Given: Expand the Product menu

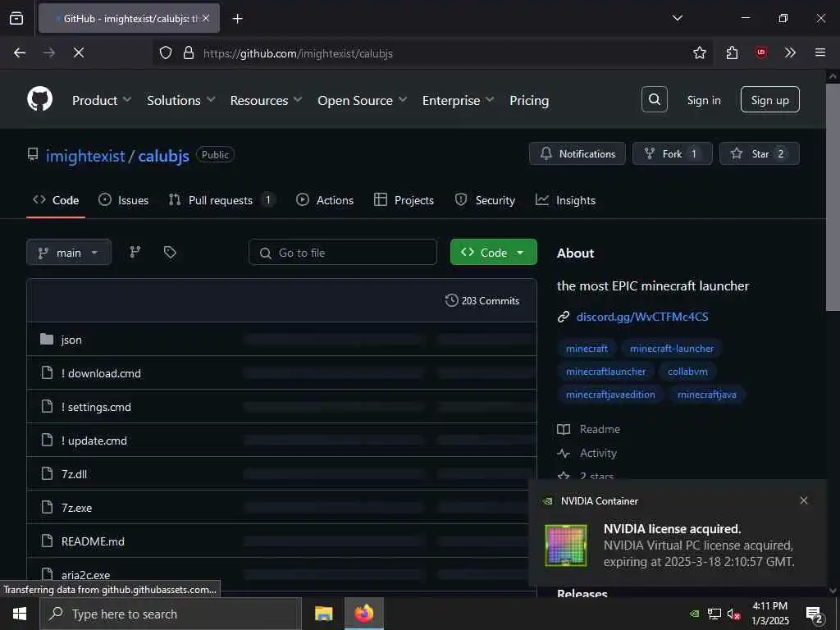Looking at the screenshot, I should click(x=101, y=100).
